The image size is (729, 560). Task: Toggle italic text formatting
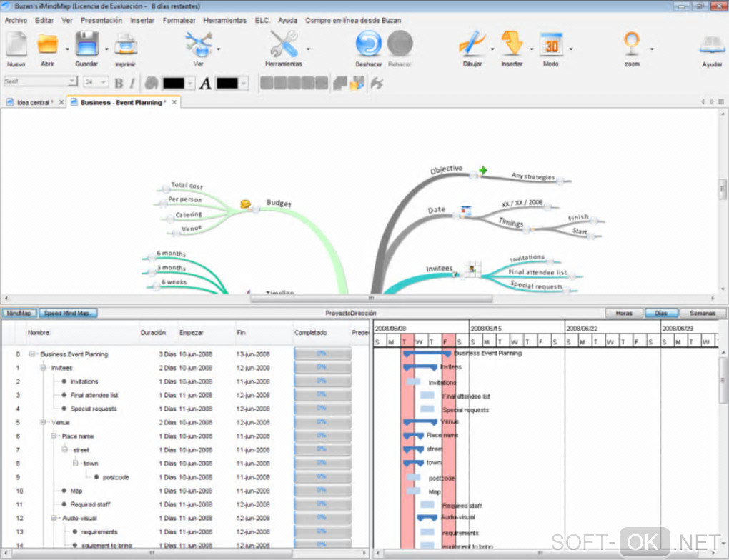pos(132,83)
